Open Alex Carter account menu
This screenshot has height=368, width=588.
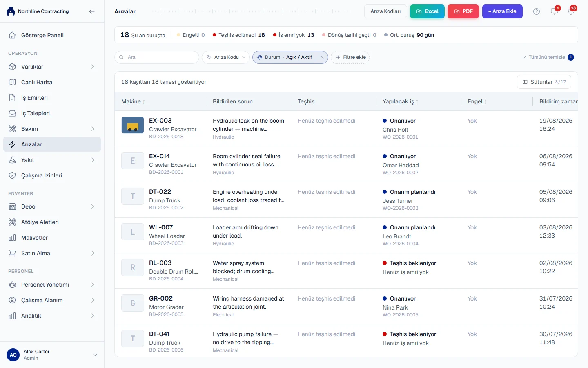click(x=52, y=355)
